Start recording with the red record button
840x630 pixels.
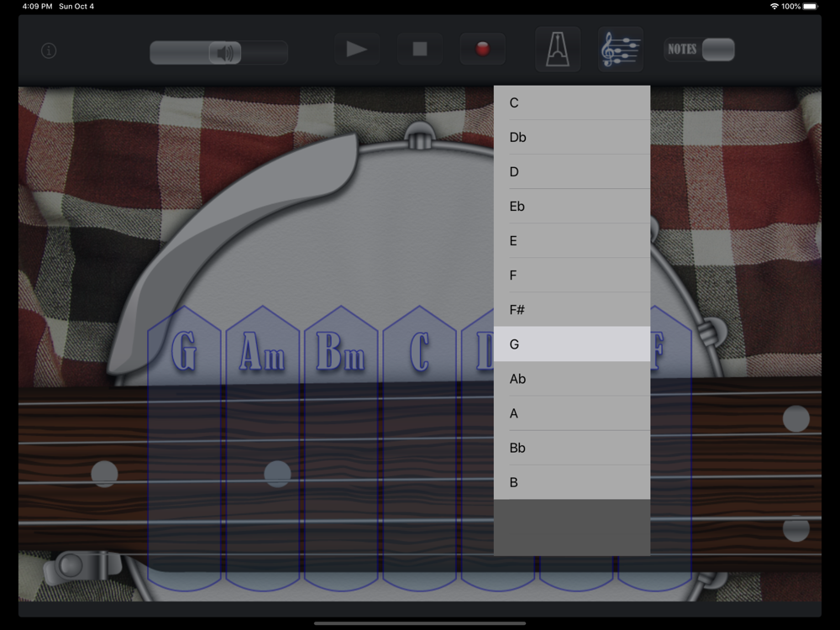click(483, 50)
